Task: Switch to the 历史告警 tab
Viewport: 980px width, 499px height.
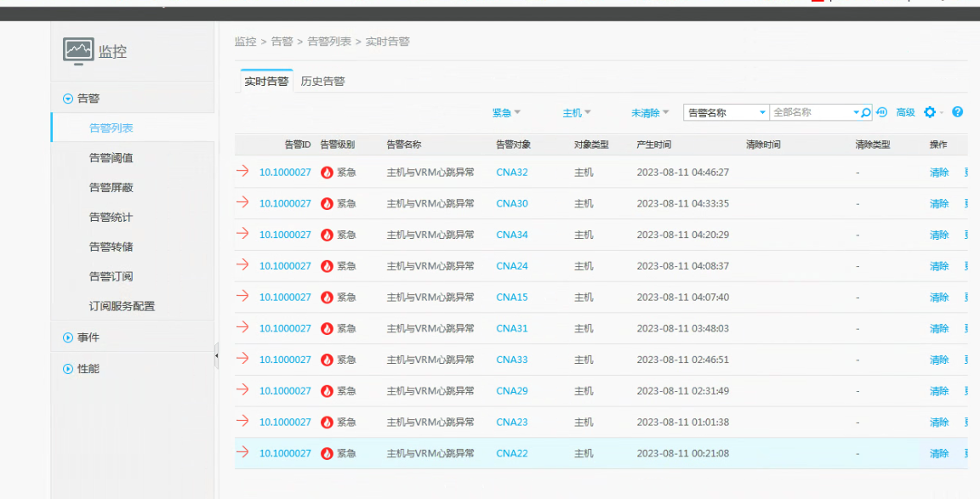Action: 322,82
